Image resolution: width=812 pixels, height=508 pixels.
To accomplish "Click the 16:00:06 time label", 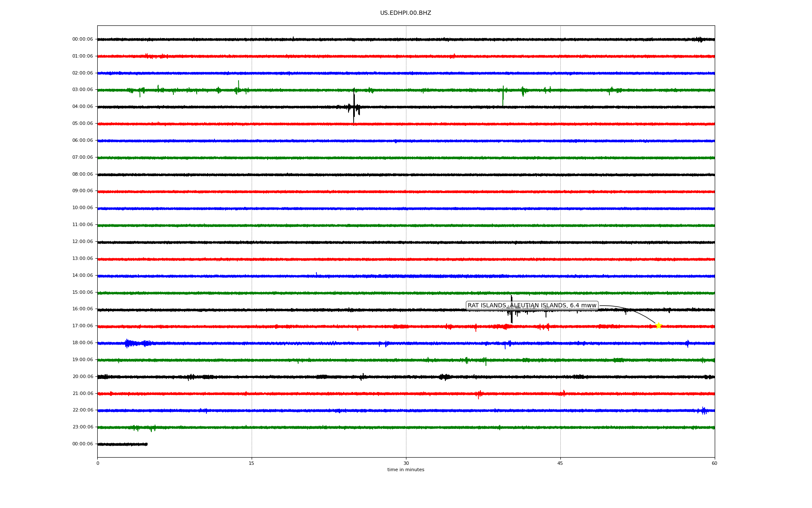I will coord(82,309).
